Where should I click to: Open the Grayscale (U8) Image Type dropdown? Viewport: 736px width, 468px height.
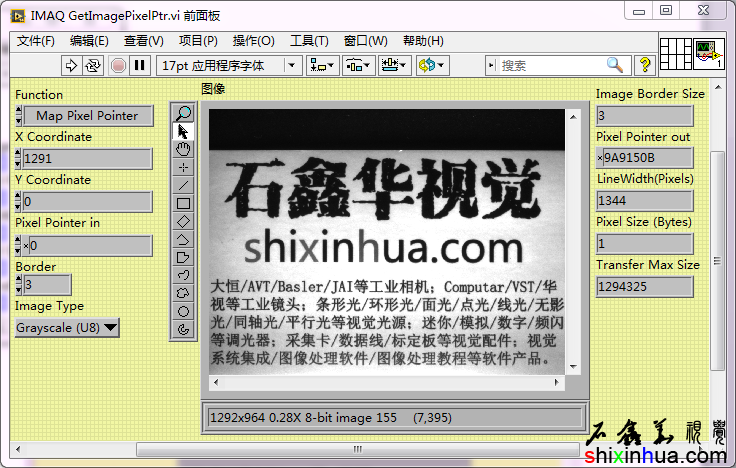point(67,328)
